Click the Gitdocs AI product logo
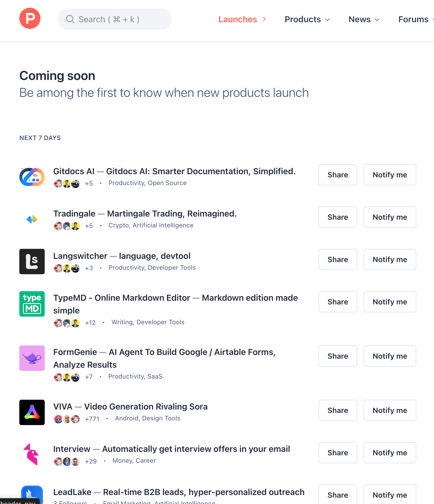The image size is (434, 504). (32, 177)
